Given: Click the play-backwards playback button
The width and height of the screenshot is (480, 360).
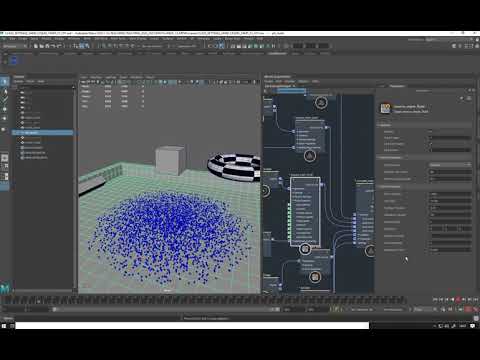Looking at the screenshot, I should 452,300.
